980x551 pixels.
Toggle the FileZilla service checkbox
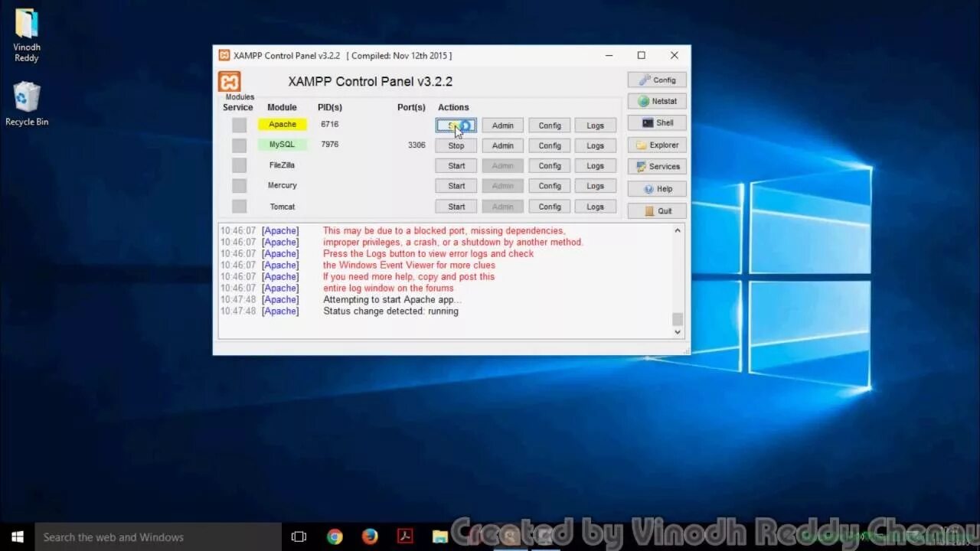pyautogui.click(x=240, y=165)
